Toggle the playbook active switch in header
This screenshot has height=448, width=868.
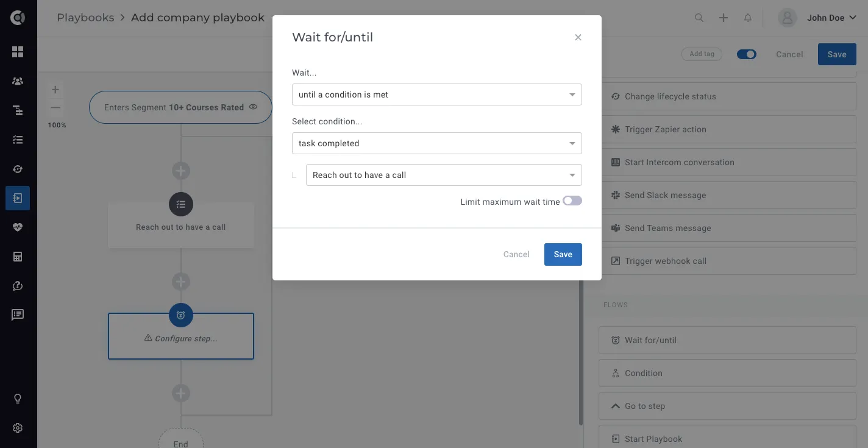point(747,54)
